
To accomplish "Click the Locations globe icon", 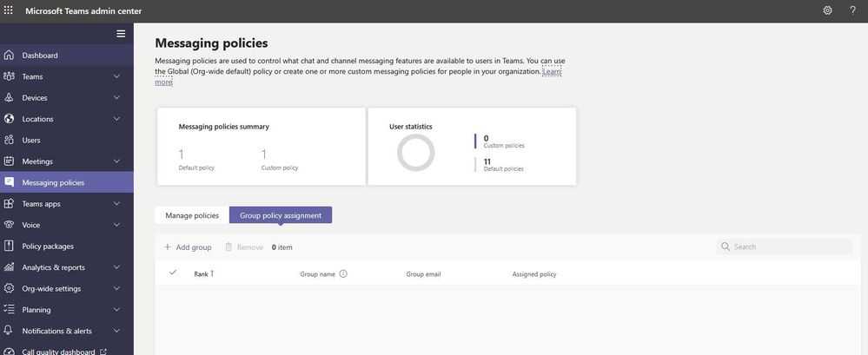I will (x=9, y=119).
